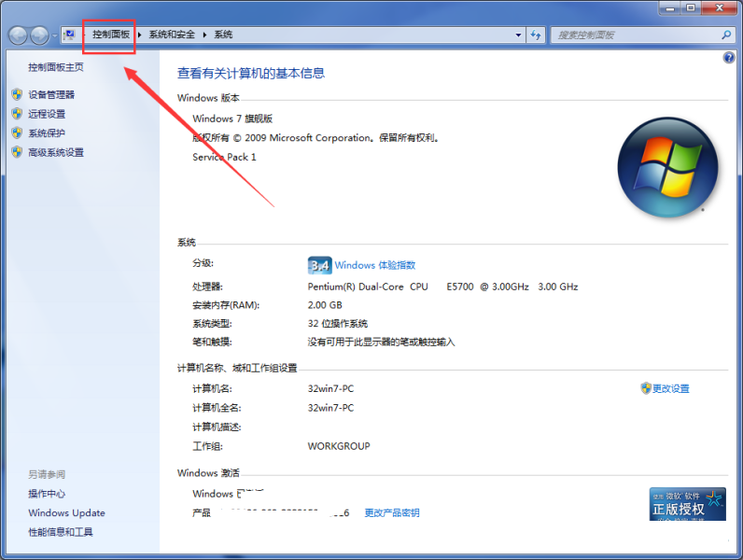
Task: Close the System window
Action: click(x=720, y=8)
